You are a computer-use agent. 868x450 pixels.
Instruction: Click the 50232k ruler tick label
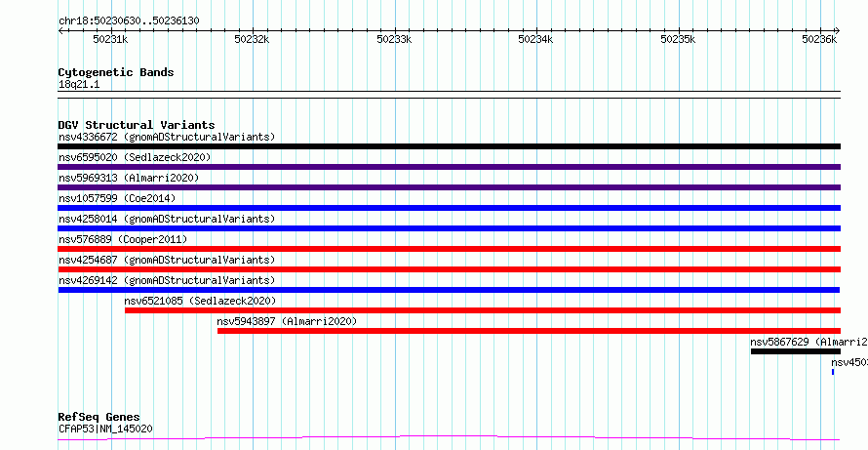(252, 39)
